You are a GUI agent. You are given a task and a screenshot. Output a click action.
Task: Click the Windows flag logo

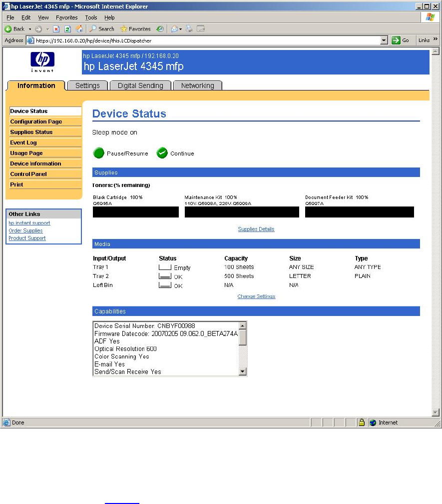point(430,17)
